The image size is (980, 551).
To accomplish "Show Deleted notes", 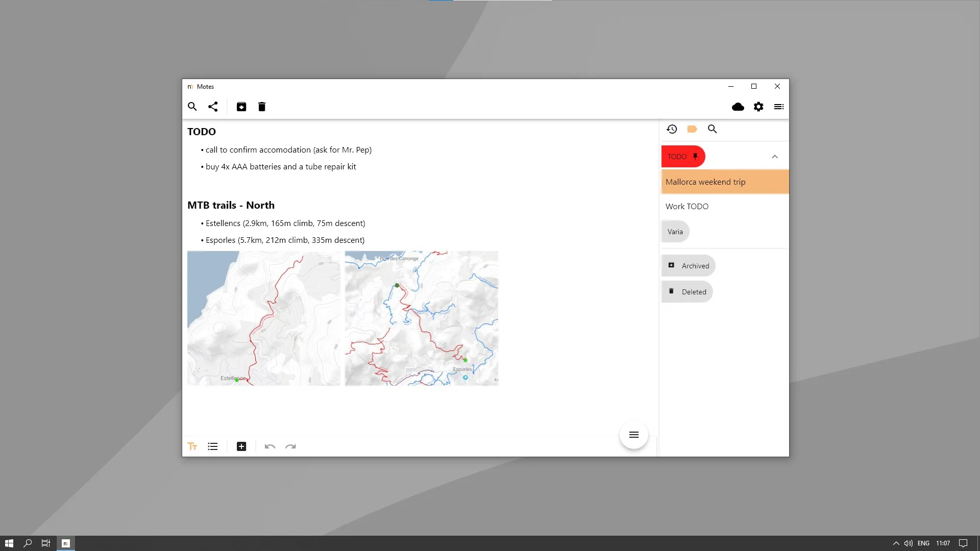I will coord(687,292).
